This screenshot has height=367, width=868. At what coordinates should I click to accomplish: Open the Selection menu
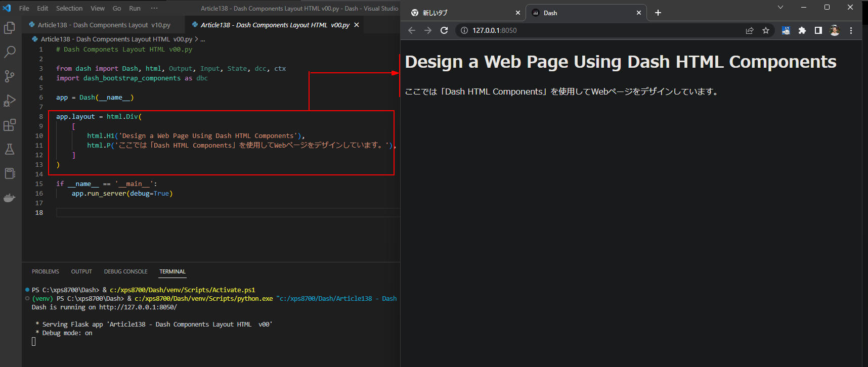[x=69, y=8]
